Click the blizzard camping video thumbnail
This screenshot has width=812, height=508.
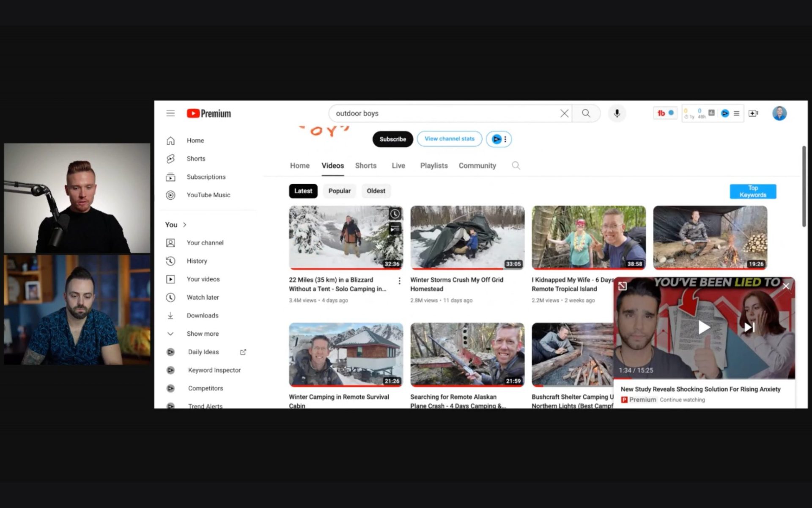tap(345, 237)
